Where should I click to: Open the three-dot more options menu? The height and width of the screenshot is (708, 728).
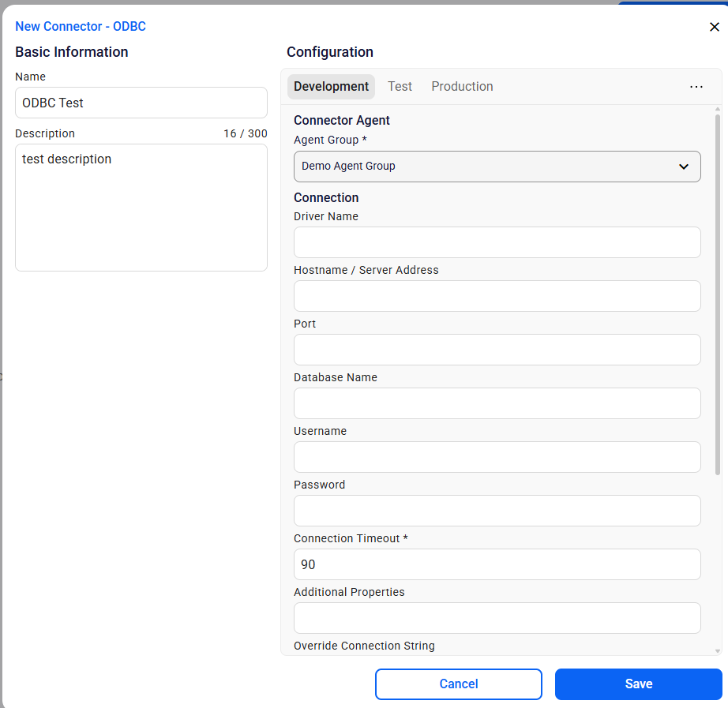(x=696, y=87)
